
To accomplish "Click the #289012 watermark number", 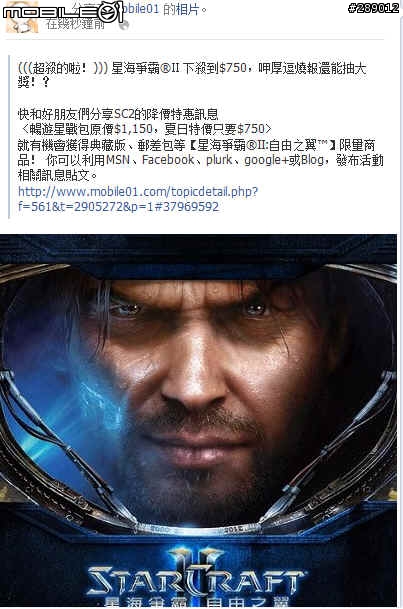I will [x=373, y=8].
